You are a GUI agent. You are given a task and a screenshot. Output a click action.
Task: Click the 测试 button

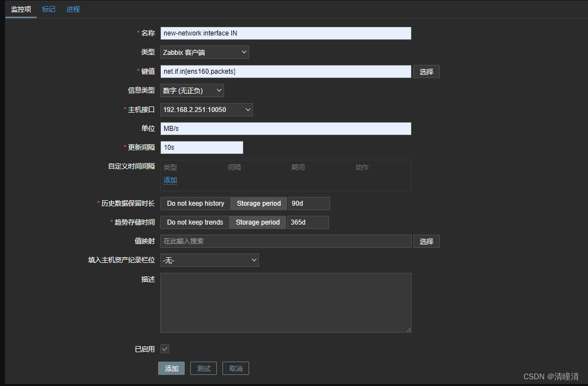pos(204,368)
